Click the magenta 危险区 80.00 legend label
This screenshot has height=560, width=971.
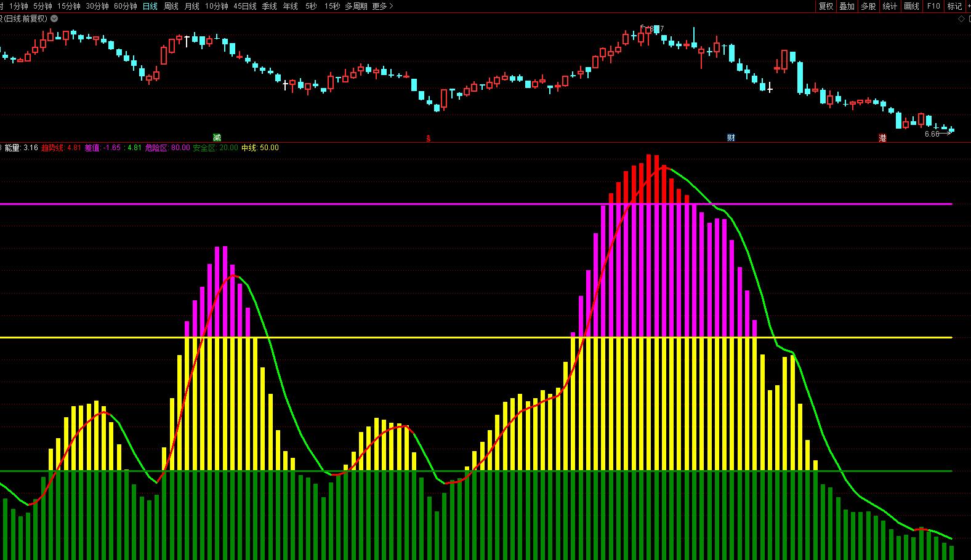coord(167,148)
